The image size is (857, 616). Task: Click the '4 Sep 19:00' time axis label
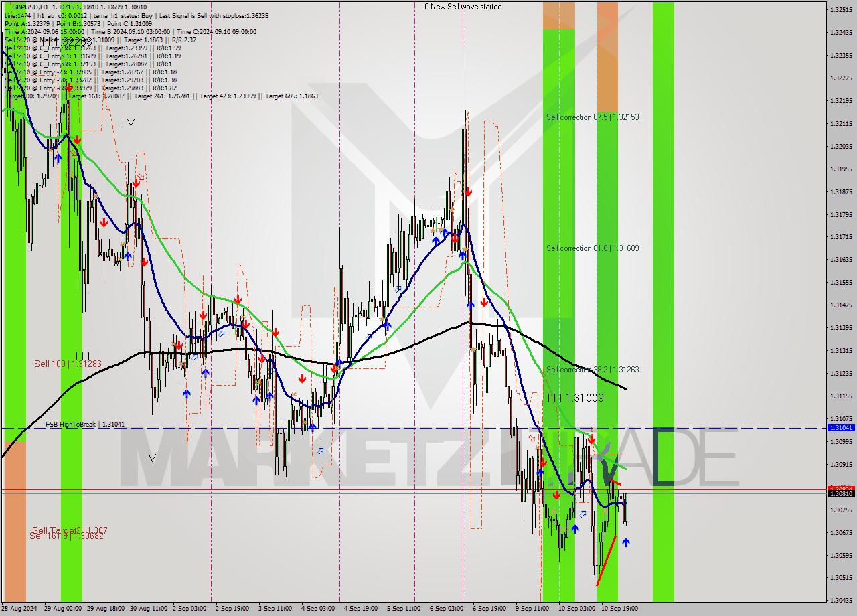[361, 609]
